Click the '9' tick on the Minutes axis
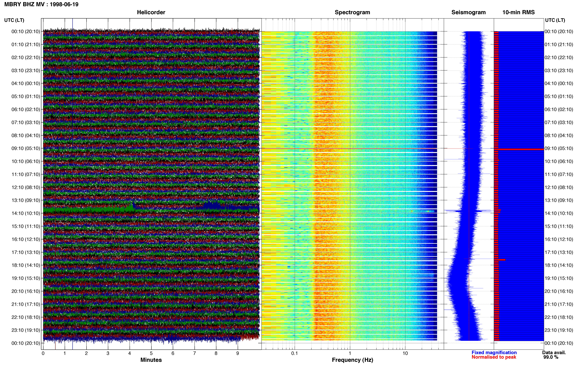588x368 pixels. coord(238,353)
